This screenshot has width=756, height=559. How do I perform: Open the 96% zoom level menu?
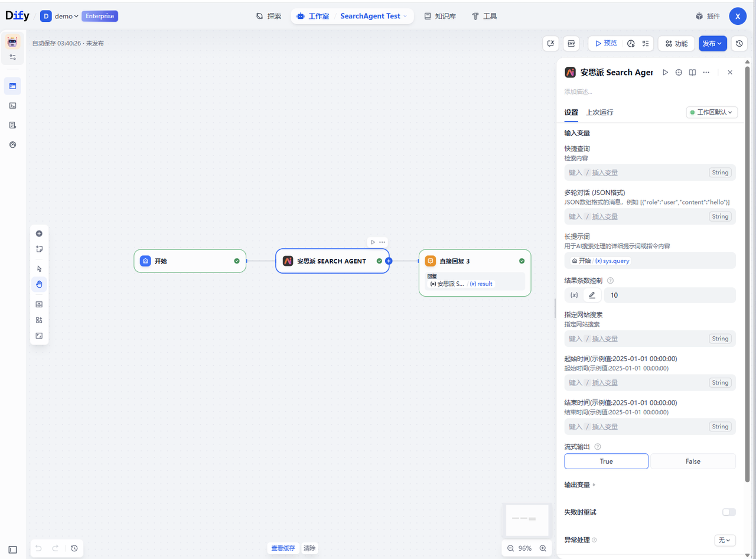coord(525,548)
